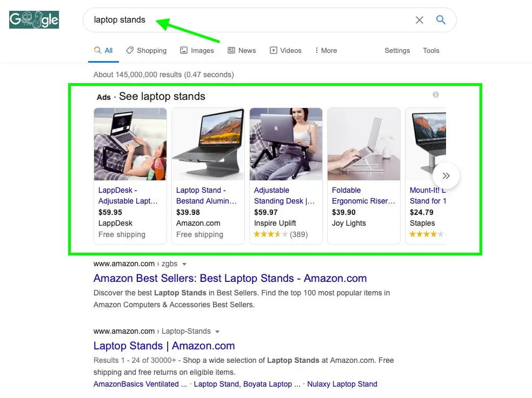
Task: Click the price-tag icon beside Shopping
Action: point(129,50)
